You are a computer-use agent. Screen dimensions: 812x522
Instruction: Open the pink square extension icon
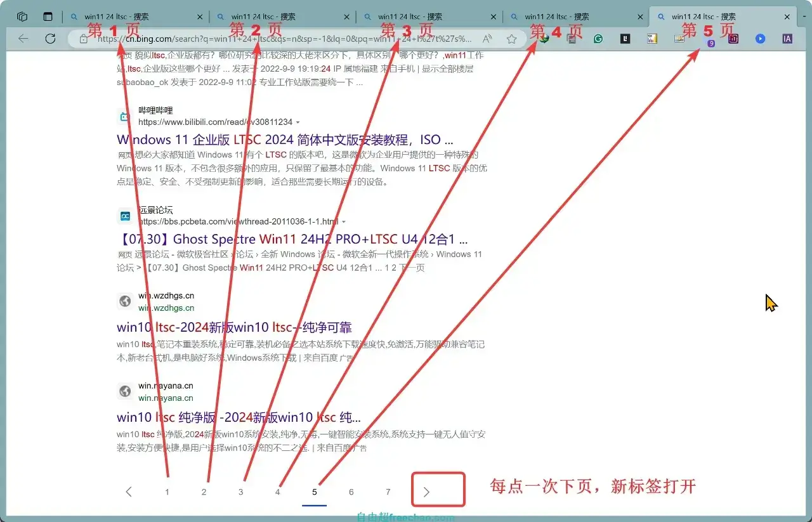[733, 39]
